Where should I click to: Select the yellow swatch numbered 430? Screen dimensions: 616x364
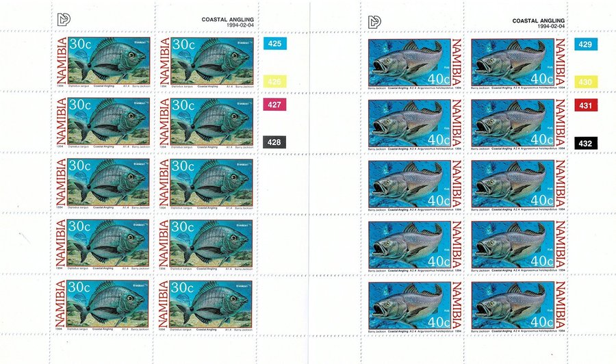[585, 82]
